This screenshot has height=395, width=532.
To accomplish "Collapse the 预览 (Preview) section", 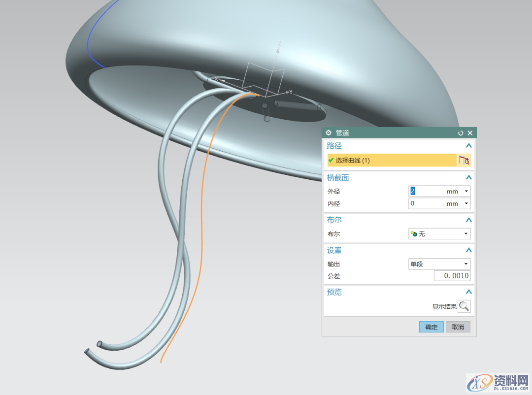I will click(468, 292).
